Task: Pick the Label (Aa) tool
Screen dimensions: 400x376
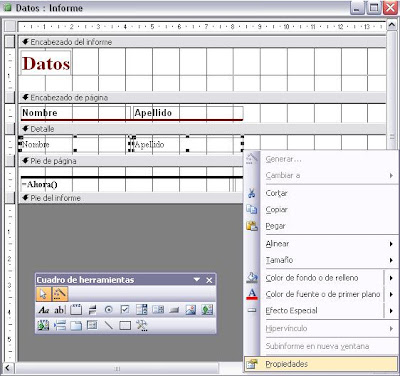Action: pos(43,310)
